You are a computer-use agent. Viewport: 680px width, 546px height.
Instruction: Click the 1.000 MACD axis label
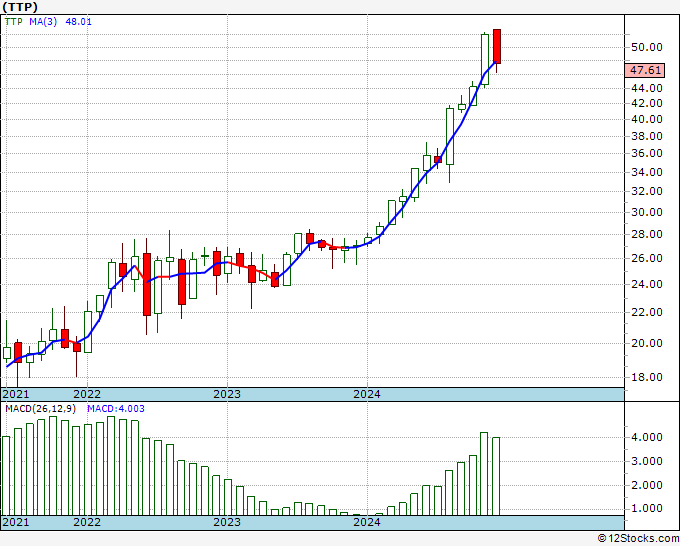[644, 509]
